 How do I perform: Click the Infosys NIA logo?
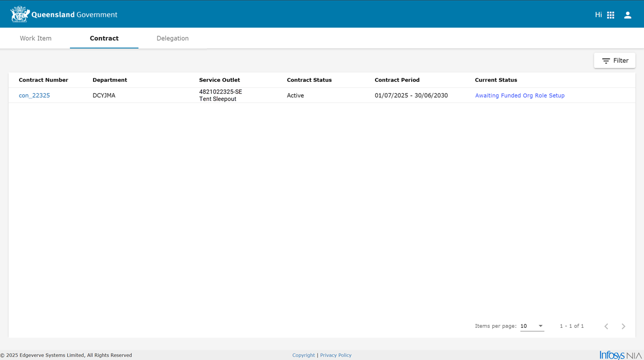(620, 355)
